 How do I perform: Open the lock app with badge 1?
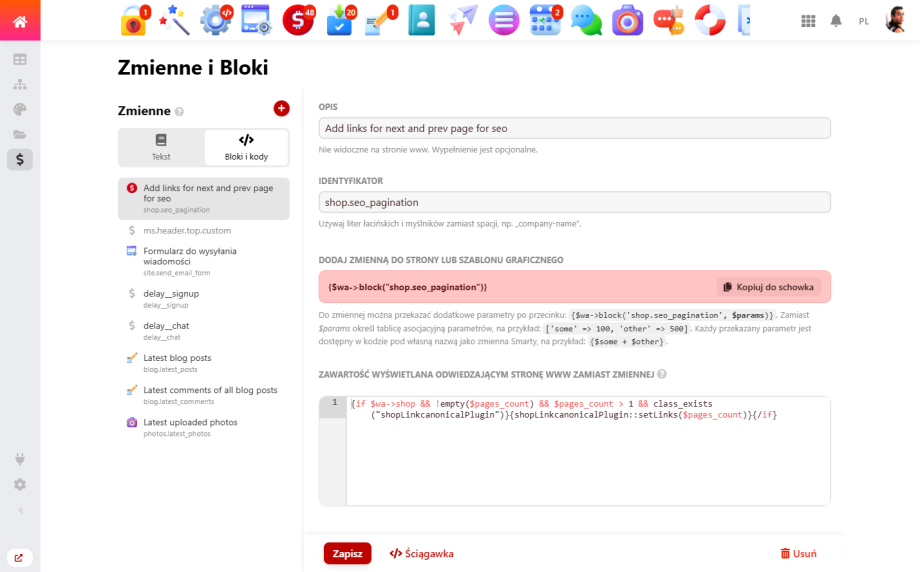click(x=134, y=21)
